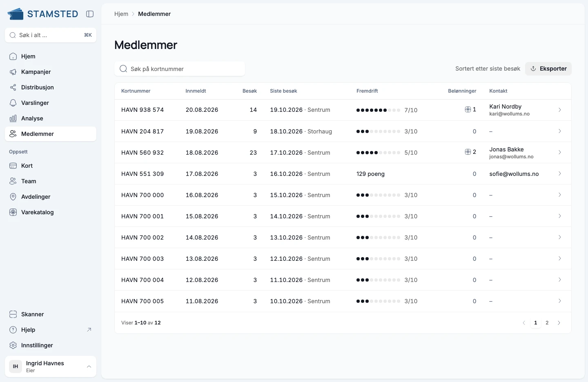The width and height of the screenshot is (588, 382).
Task: Collapse the sidebar panel icon
Action: (x=90, y=14)
